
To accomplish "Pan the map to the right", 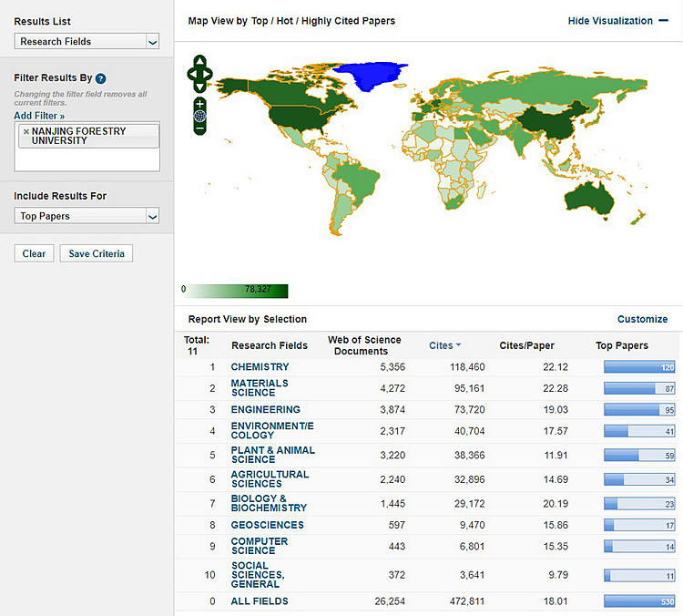I will coord(209,74).
